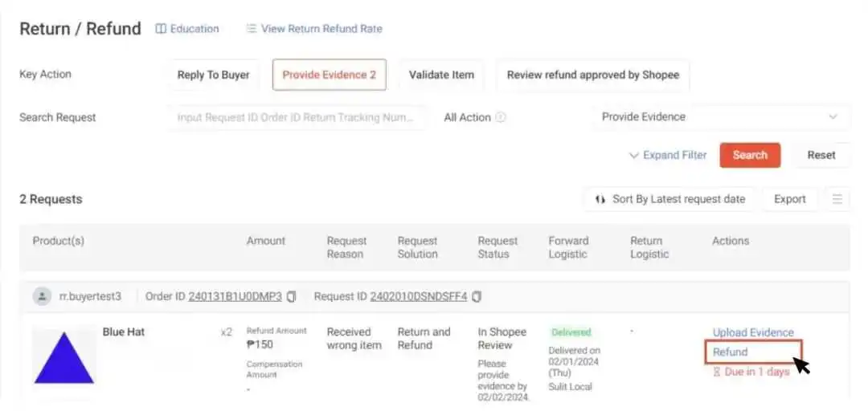Open the Blue Hat product thumbnail

tap(64, 357)
